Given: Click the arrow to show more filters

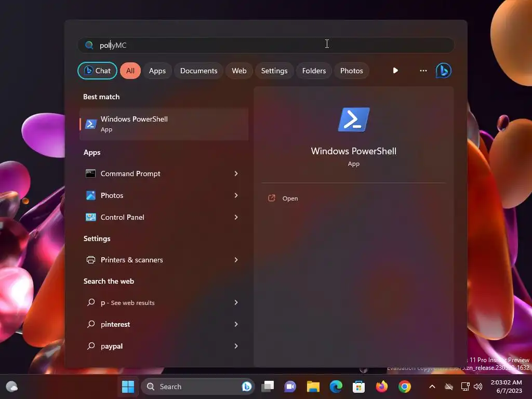Looking at the screenshot, I should click(x=395, y=71).
